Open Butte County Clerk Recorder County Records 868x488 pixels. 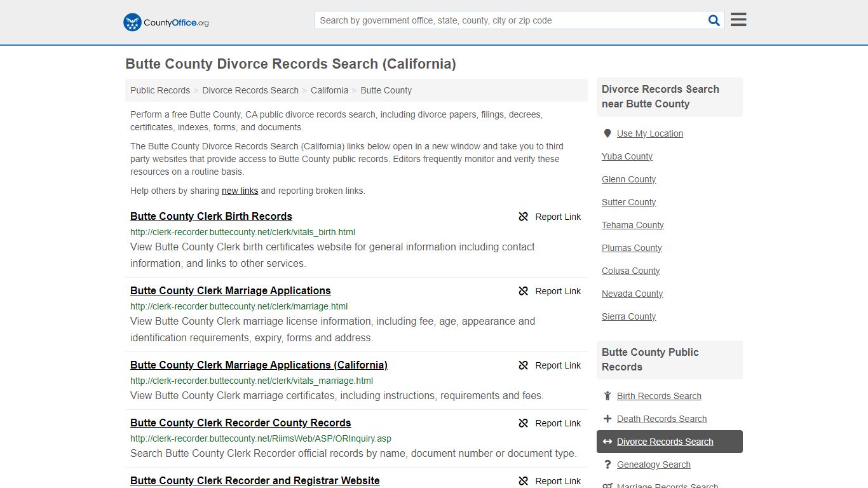(x=241, y=423)
